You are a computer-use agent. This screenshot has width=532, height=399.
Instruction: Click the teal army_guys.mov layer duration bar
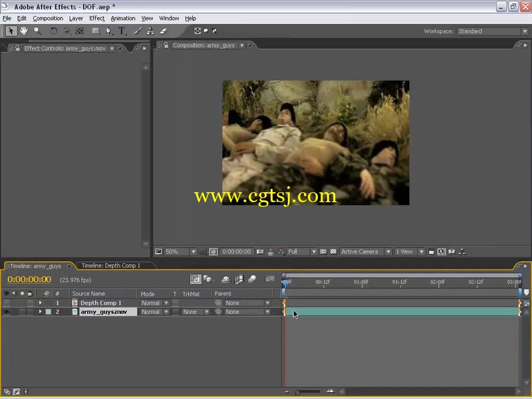(x=402, y=312)
